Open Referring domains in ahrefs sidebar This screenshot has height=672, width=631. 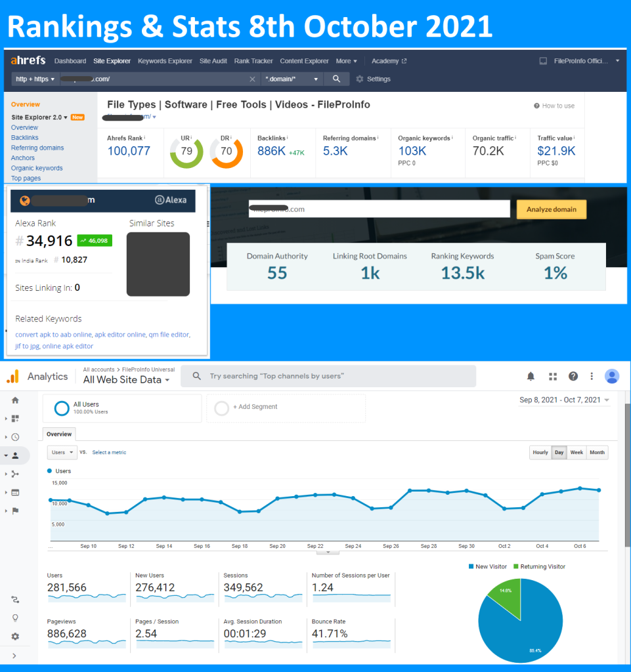tap(37, 148)
